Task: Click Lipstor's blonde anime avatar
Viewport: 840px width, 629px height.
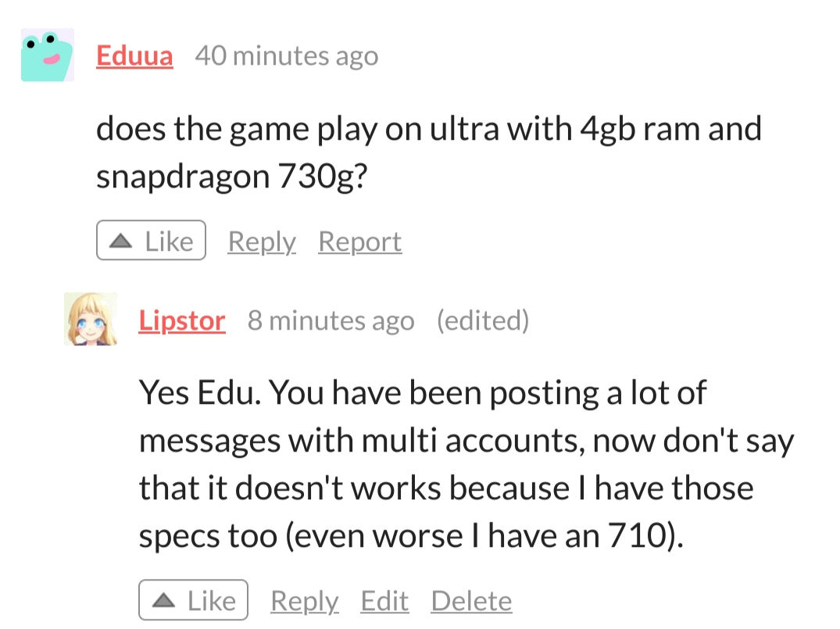Action: (91, 320)
